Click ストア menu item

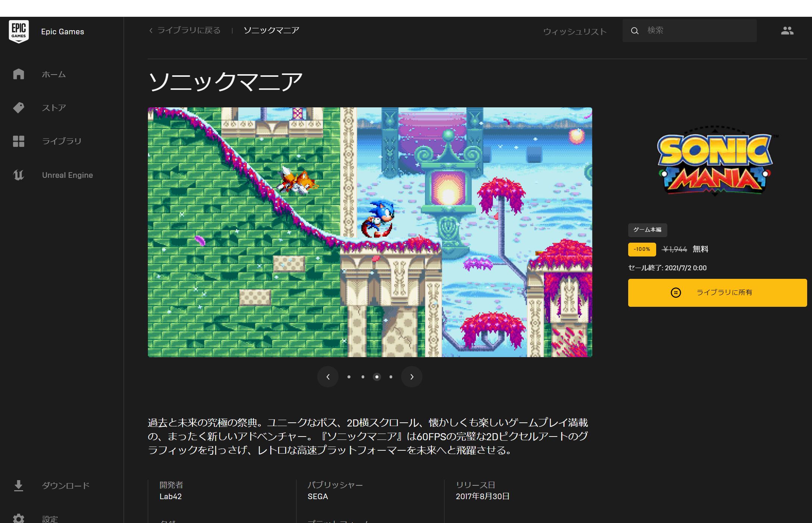(53, 107)
